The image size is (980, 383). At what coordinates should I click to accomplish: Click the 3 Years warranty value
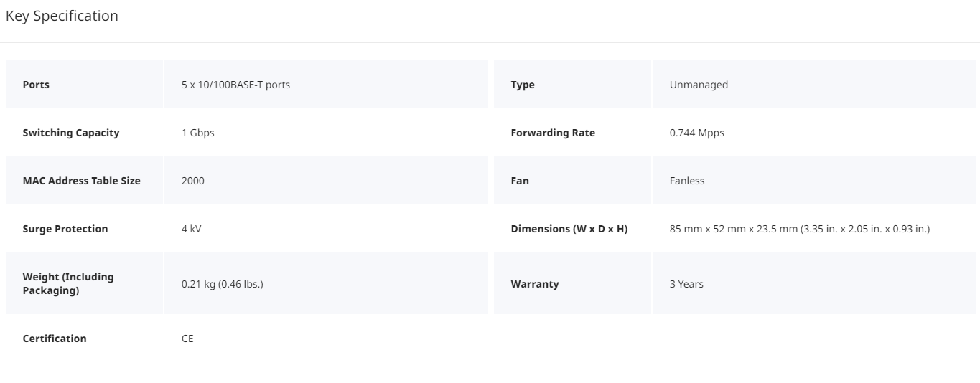[686, 284]
